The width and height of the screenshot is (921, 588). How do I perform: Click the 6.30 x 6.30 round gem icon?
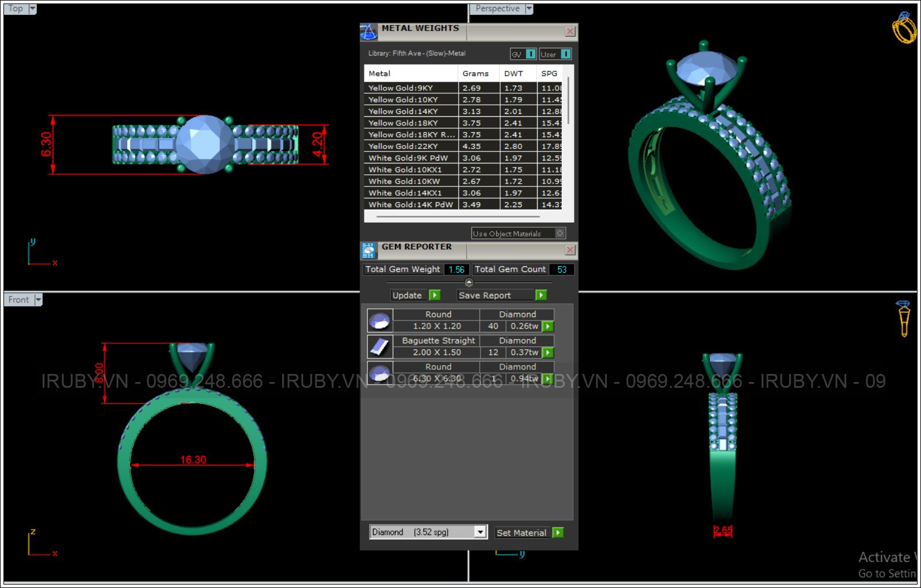380,373
